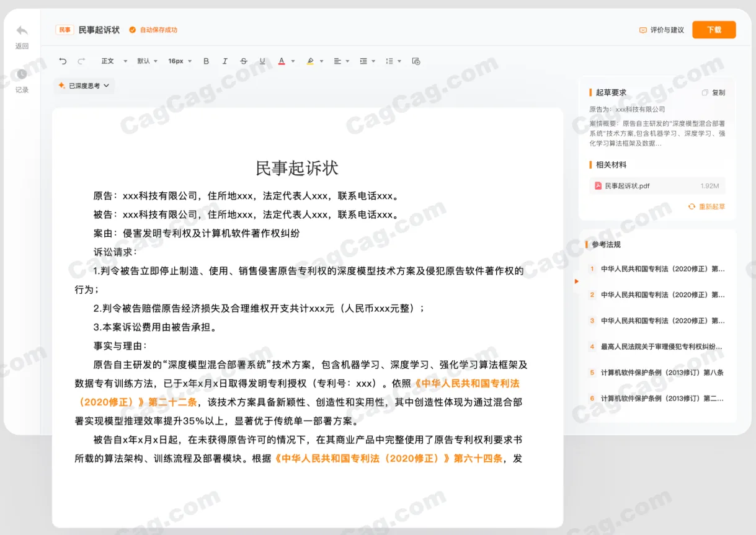Open the 正文 paragraph style dropdown
This screenshot has width=756, height=535.
[x=114, y=61]
